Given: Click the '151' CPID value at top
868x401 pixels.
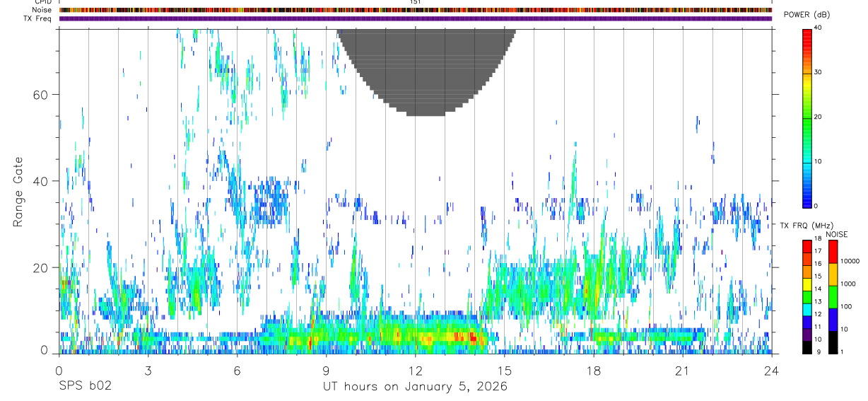Looking at the screenshot, I should pyautogui.click(x=416, y=2).
